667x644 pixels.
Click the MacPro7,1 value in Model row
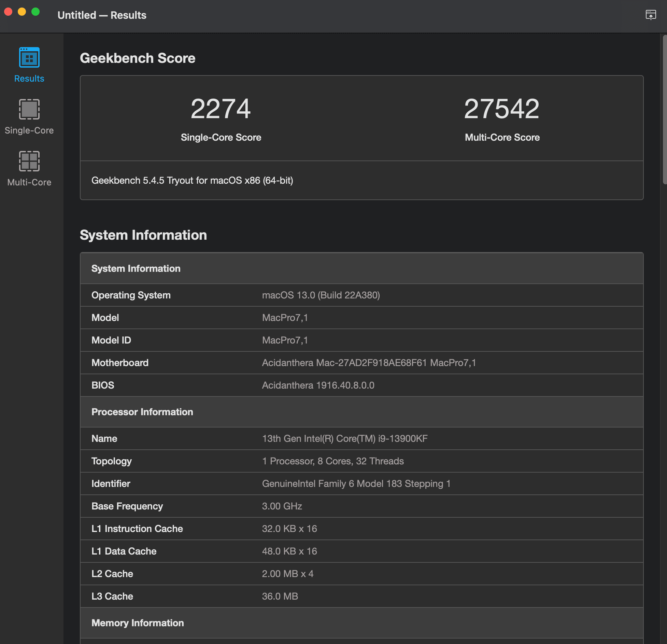click(x=285, y=318)
